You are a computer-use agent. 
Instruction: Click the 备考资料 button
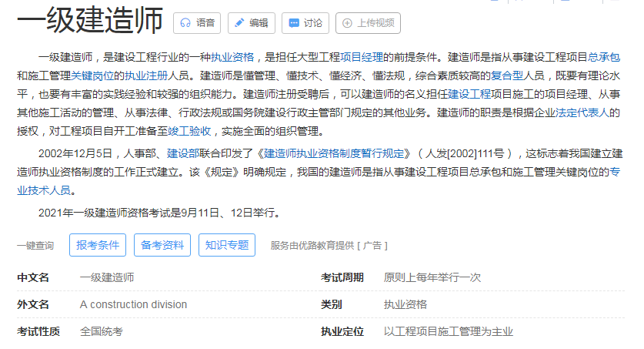click(162, 245)
